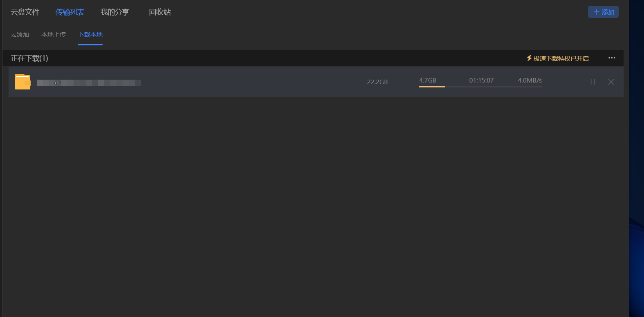Cancel the download with the X icon
Image resolution: width=644 pixels, height=317 pixels.
tap(611, 82)
